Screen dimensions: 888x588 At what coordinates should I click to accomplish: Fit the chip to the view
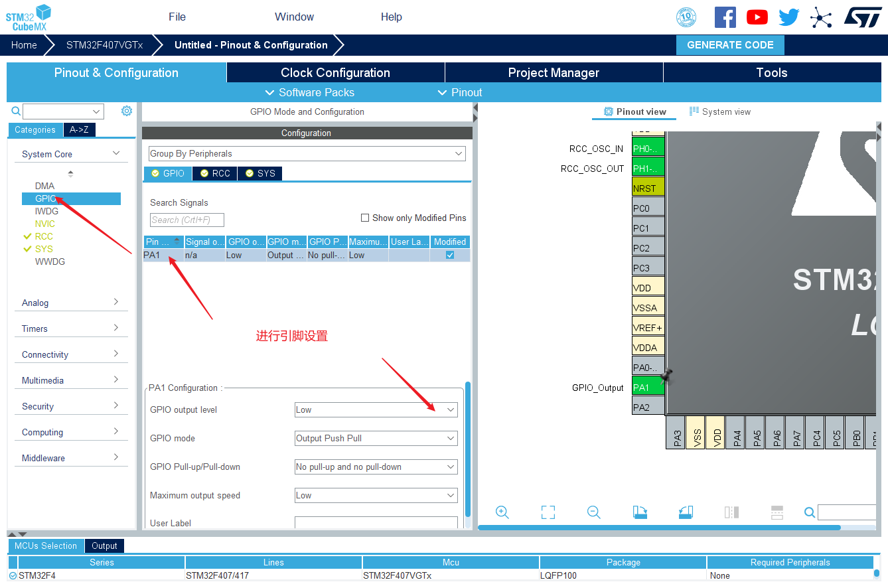pyautogui.click(x=548, y=512)
